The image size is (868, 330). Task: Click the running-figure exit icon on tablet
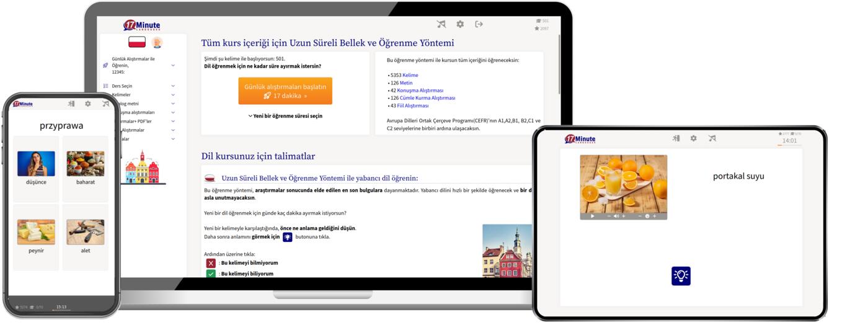(676, 138)
